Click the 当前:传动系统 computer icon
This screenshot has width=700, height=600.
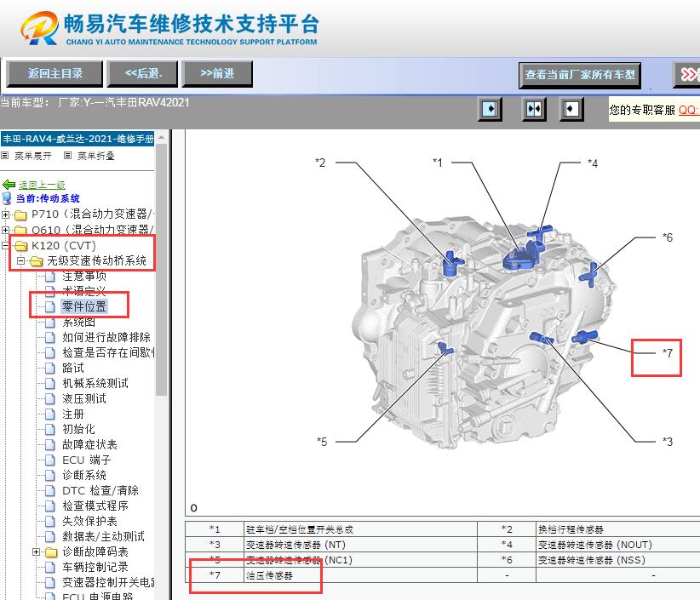click(7, 198)
